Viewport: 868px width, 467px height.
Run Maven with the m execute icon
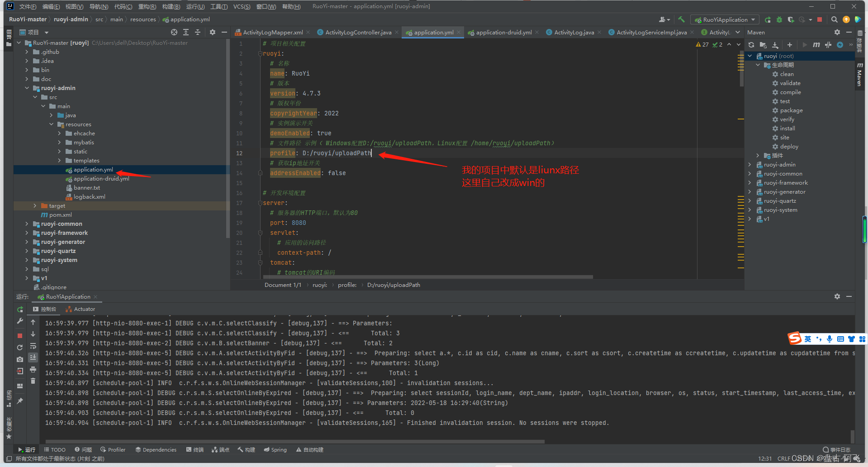pyautogui.click(x=816, y=45)
